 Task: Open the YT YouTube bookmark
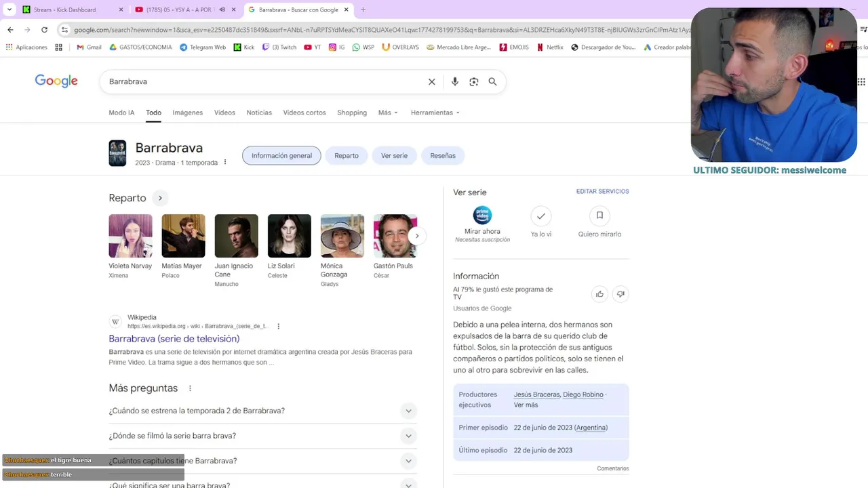313,47
